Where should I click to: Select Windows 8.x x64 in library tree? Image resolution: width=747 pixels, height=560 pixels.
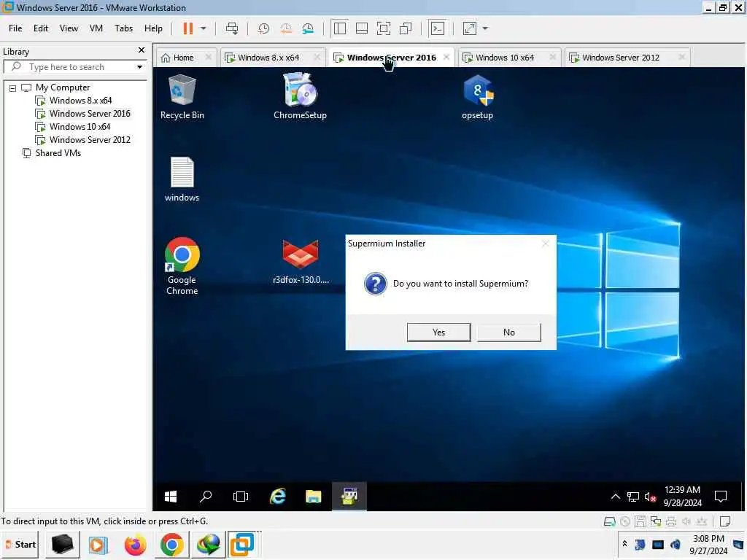pyautogui.click(x=80, y=101)
